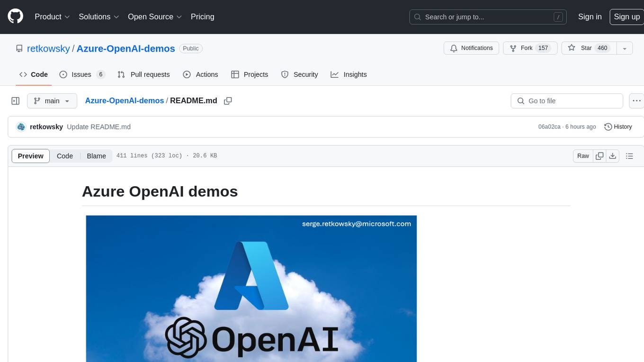
Task: Open the main branch selector
Action: 52,101
